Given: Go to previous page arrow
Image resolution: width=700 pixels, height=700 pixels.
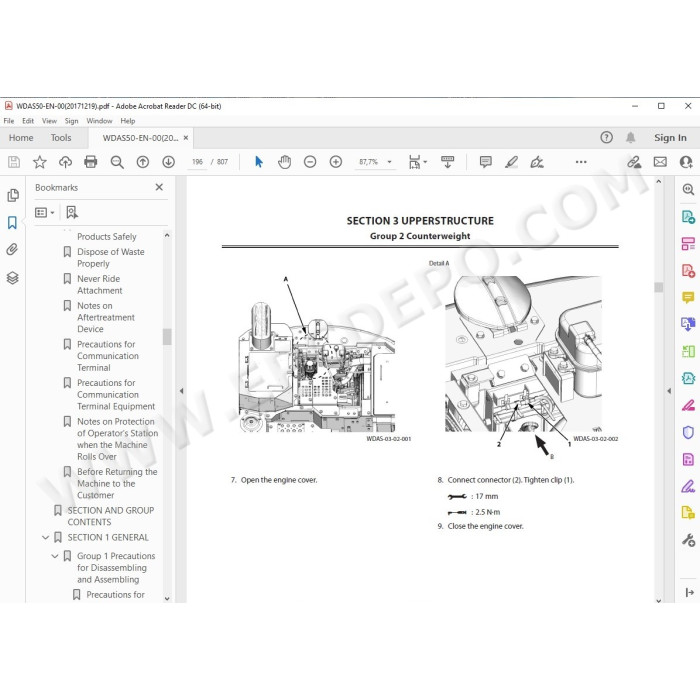Looking at the screenshot, I should (x=143, y=162).
